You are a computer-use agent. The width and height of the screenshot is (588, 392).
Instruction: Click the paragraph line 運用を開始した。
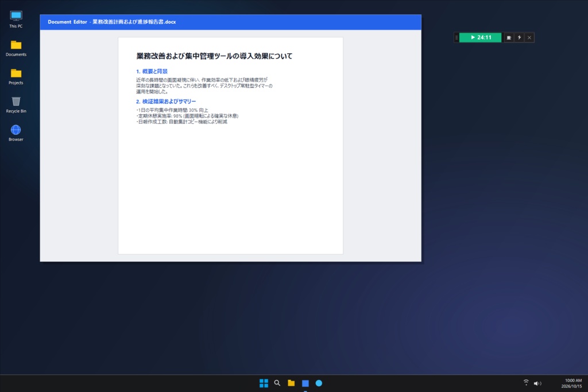(152, 91)
